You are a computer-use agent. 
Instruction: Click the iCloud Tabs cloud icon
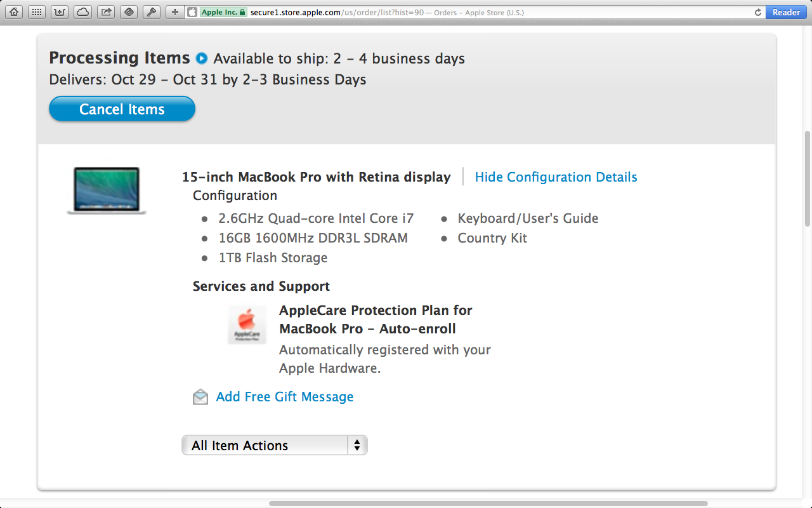tap(82, 12)
